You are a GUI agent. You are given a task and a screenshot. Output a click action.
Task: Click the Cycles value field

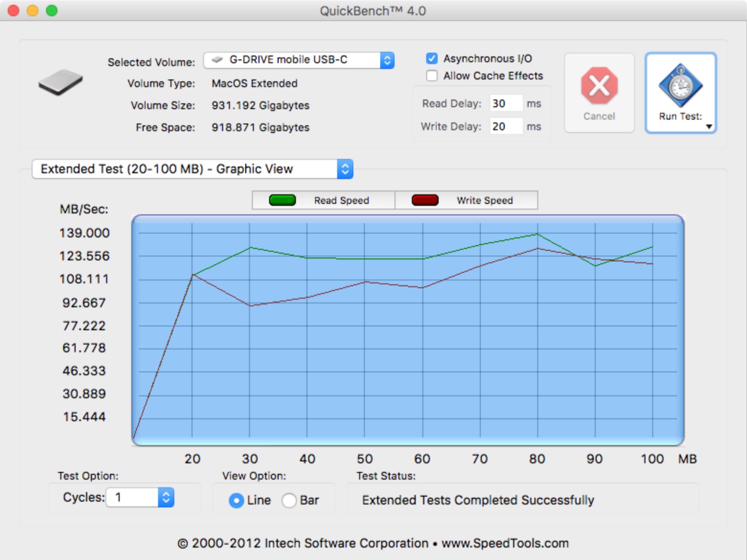(x=132, y=497)
